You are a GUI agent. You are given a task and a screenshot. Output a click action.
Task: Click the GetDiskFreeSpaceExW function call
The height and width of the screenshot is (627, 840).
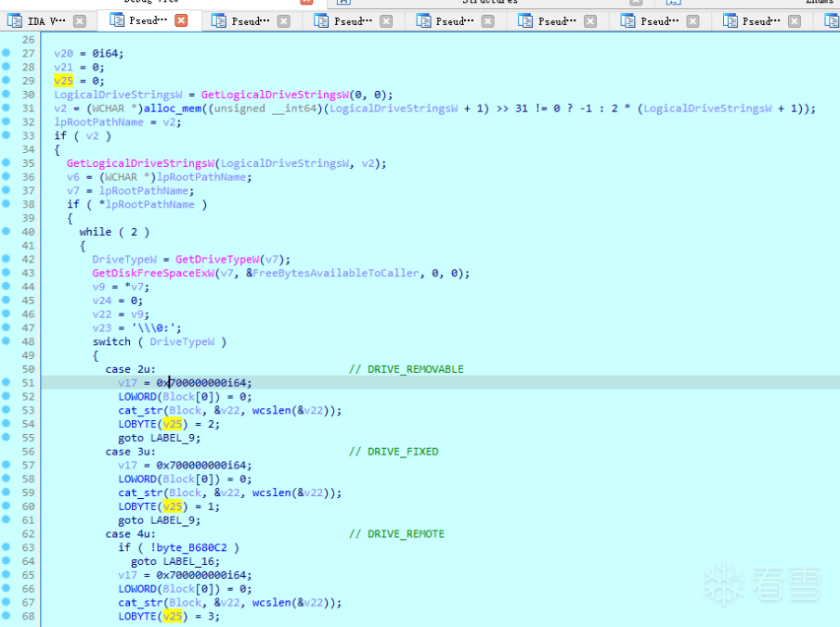153,273
